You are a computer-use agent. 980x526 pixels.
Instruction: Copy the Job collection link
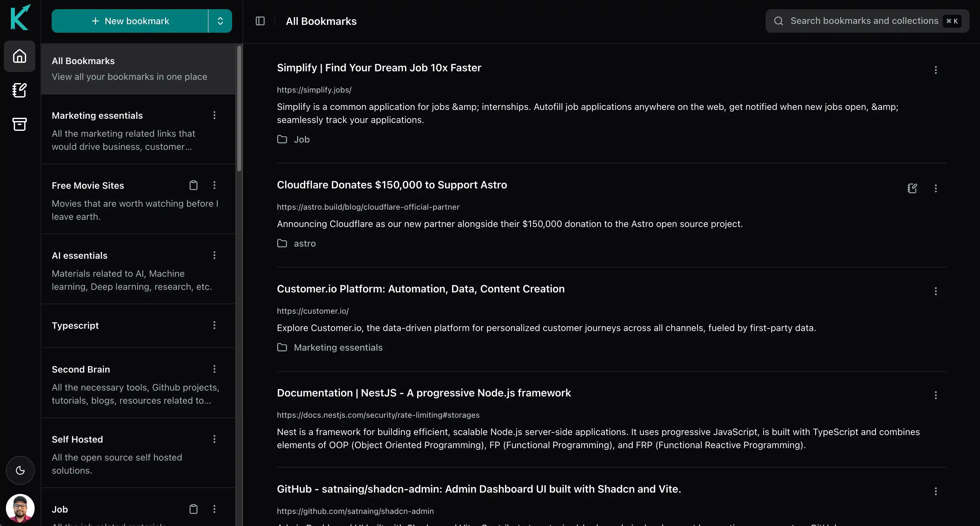point(194,509)
